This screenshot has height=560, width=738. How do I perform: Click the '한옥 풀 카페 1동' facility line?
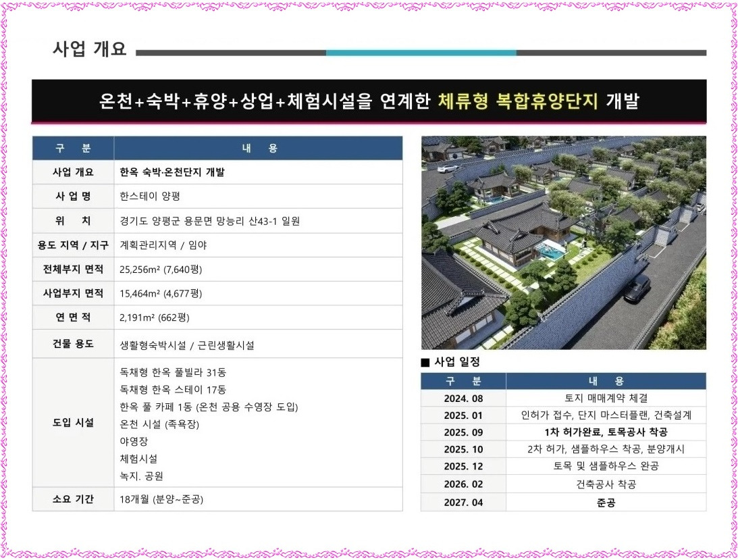[209, 407]
